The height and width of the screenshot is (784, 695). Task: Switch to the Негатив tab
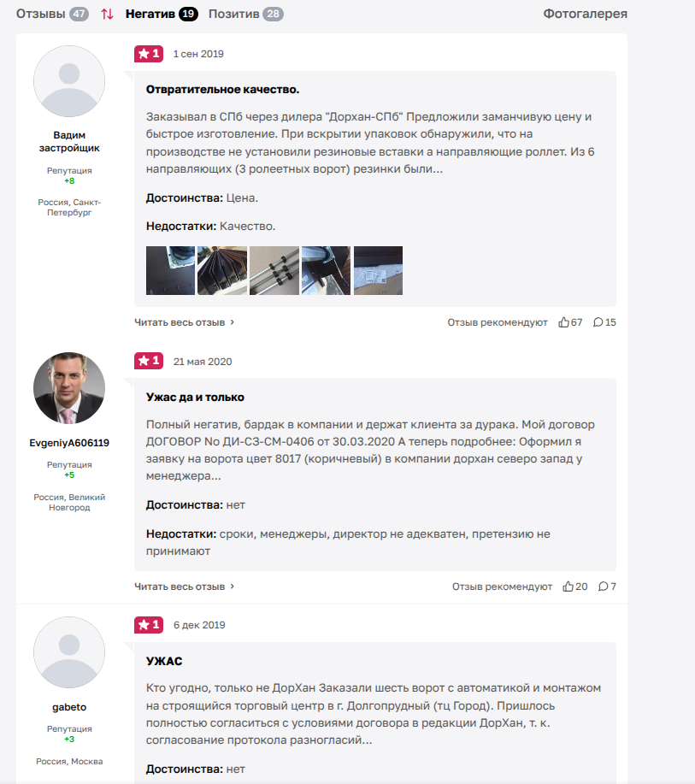point(161,14)
